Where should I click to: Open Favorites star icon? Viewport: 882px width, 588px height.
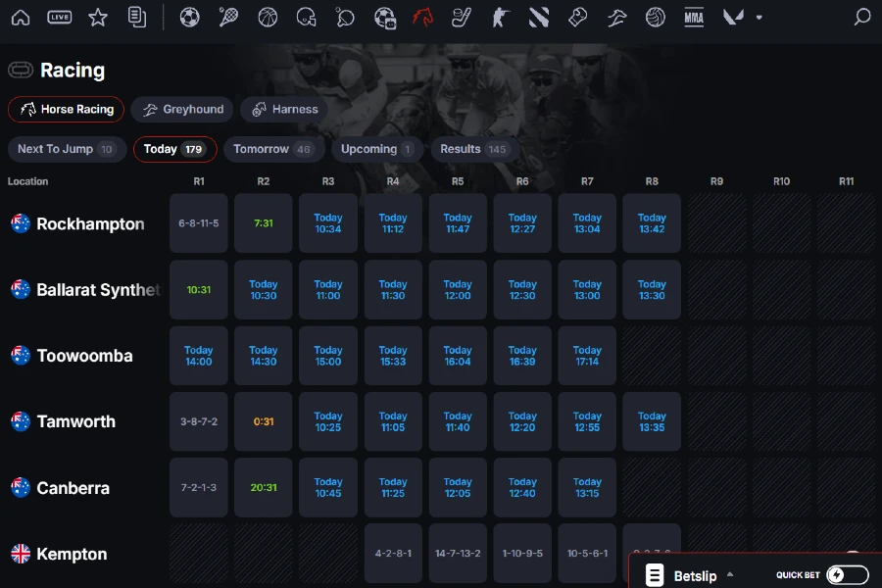pyautogui.click(x=98, y=17)
